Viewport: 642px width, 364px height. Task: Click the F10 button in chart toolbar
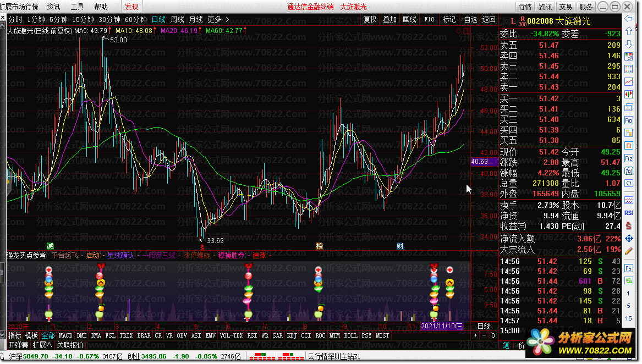[x=430, y=20]
